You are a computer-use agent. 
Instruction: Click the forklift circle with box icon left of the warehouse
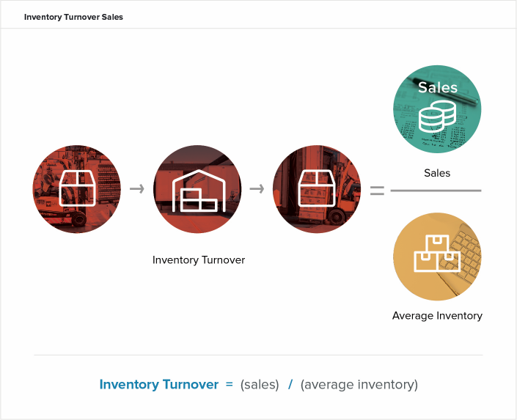[x=76, y=189]
